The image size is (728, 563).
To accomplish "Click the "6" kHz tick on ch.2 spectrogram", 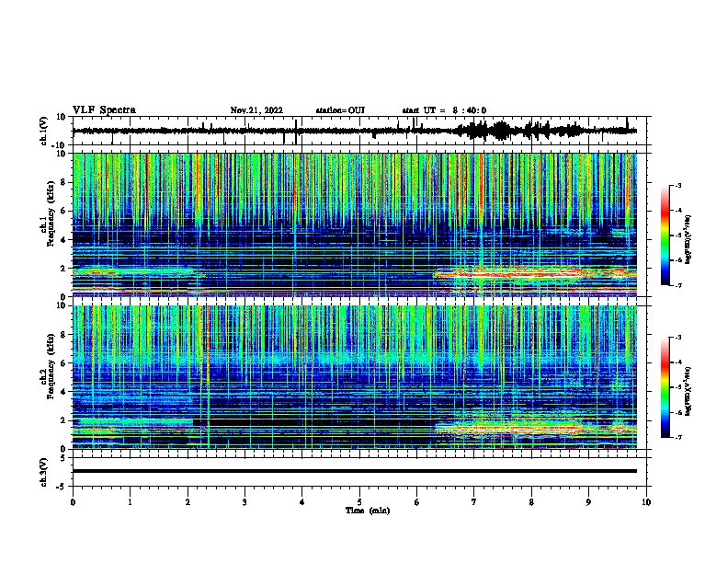I will tap(63, 362).
